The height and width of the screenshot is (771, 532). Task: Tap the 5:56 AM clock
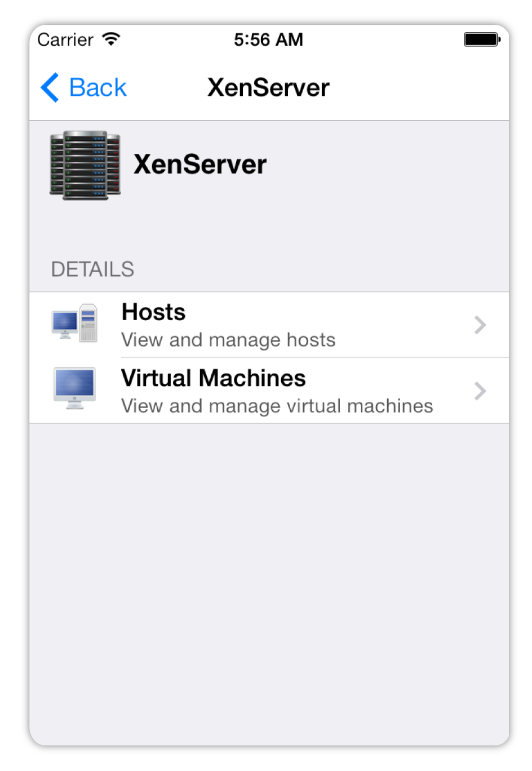[x=269, y=39]
